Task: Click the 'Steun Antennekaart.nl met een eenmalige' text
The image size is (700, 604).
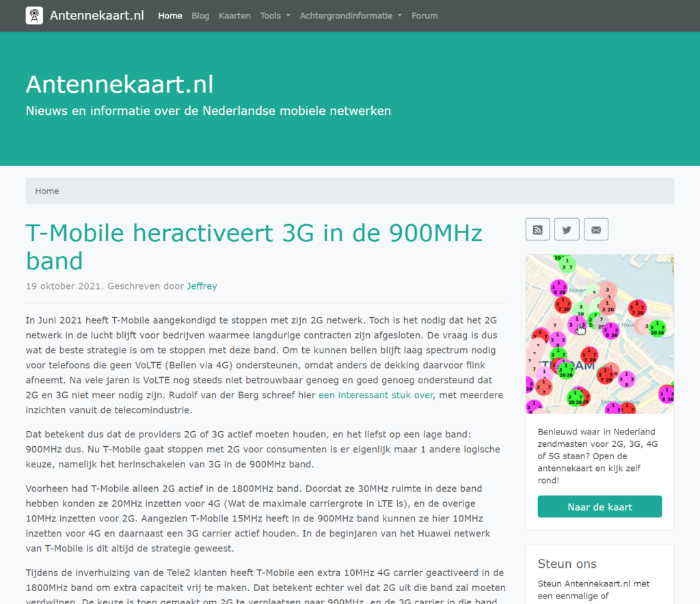Action: tap(593, 590)
